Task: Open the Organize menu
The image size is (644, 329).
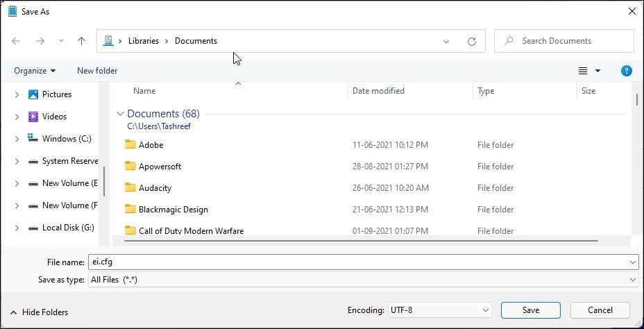Action: coord(35,71)
